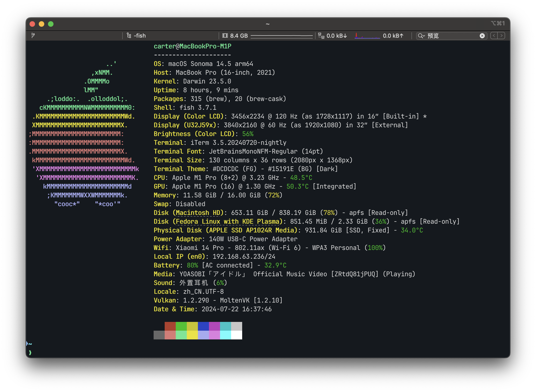Click the underlined Fedora Linux with KDE Plasma name
The image size is (536, 392).
[x=227, y=222]
